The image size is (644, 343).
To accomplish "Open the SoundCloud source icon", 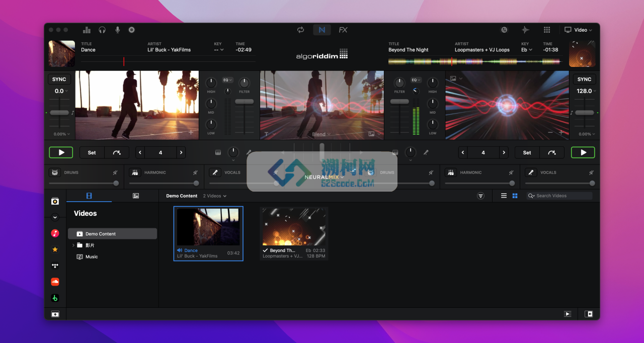I will (x=55, y=282).
